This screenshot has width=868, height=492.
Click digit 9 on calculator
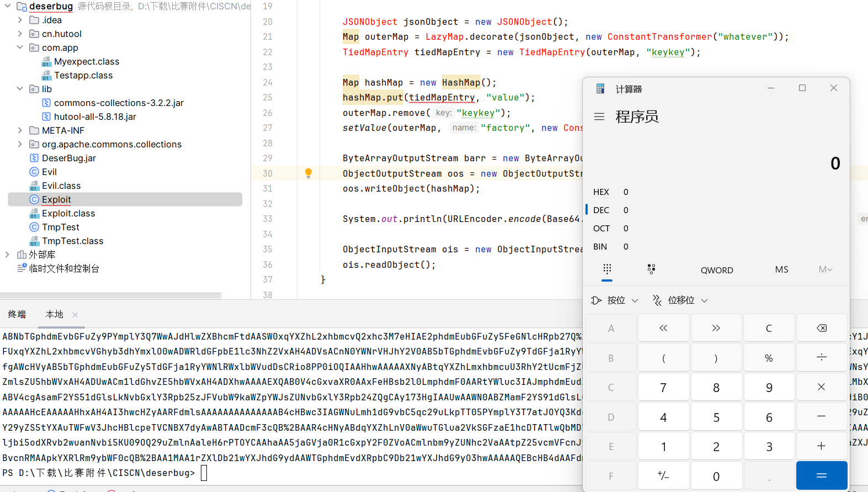769,387
